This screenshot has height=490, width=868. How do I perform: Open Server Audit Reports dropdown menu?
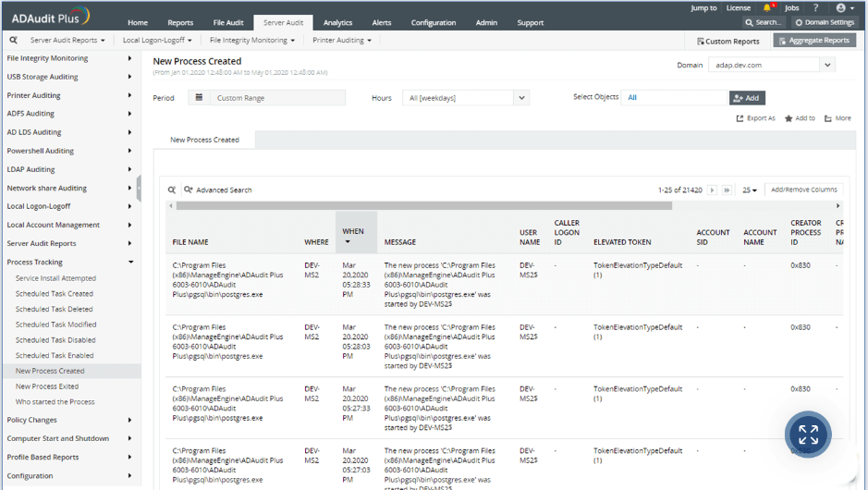tap(67, 41)
